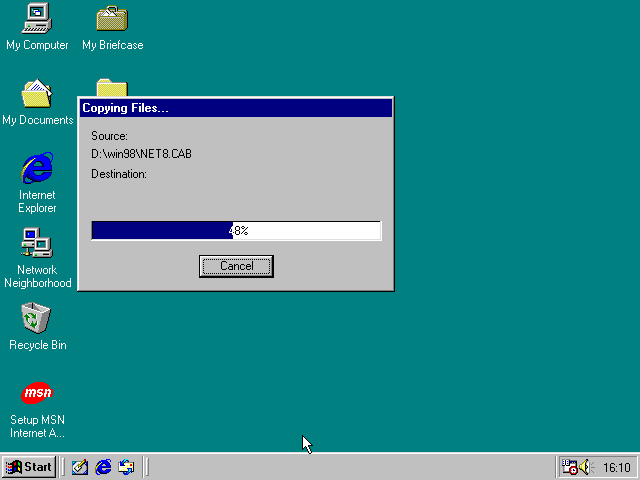This screenshot has height=480, width=640.
Task: Click the Destination label in the dialog
Action: (119, 174)
